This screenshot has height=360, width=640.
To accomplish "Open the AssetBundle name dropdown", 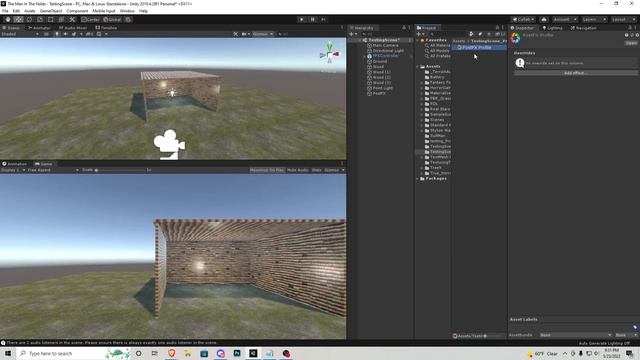I will (576, 335).
